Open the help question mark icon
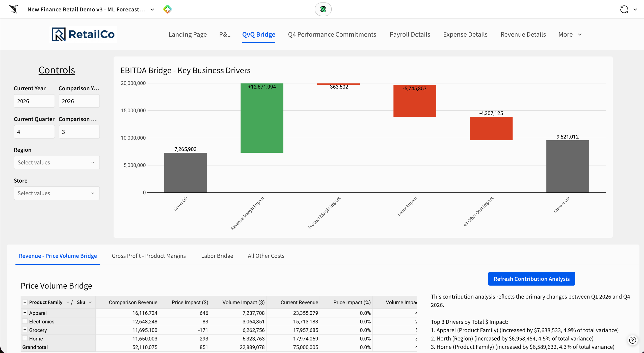Image resolution: width=644 pixels, height=353 pixels. [x=632, y=340]
